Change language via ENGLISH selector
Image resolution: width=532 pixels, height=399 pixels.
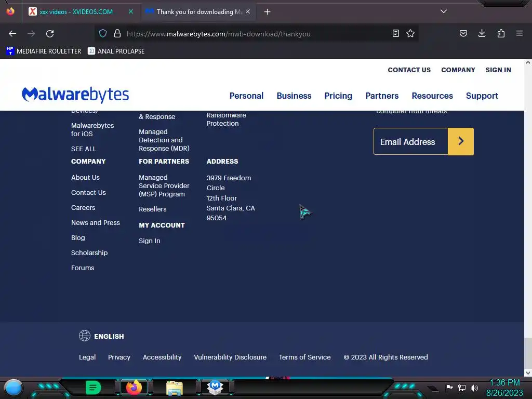pos(109,336)
